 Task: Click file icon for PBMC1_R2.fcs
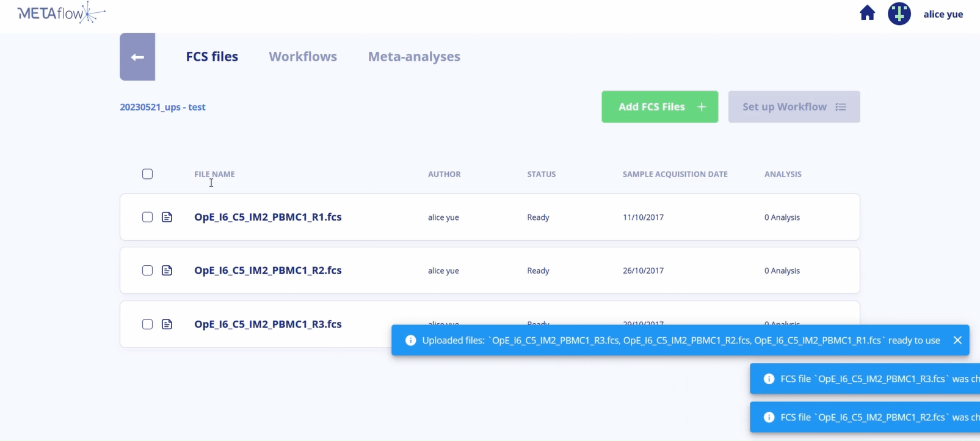(x=167, y=271)
